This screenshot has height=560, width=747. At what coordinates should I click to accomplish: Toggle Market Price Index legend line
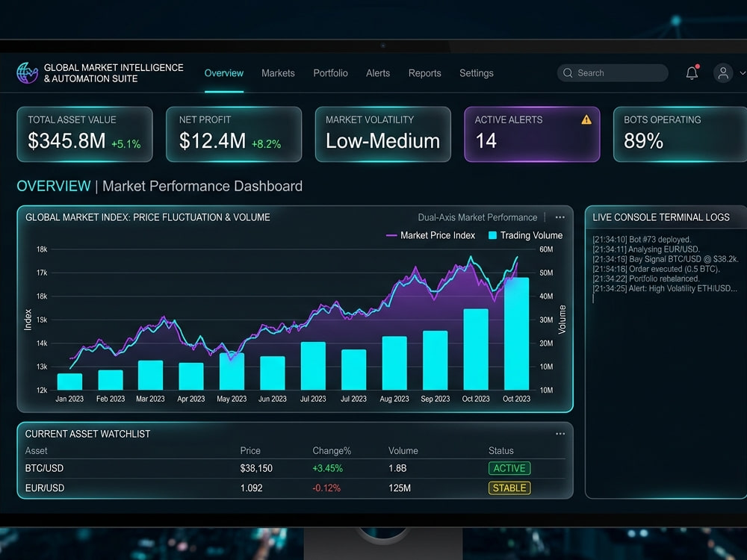391,235
